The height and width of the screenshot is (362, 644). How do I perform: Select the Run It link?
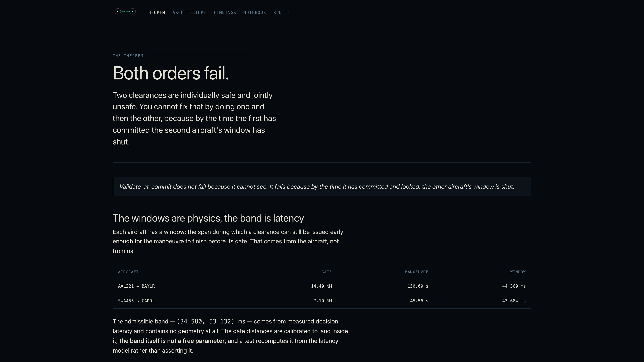pyautogui.click(x=282, y=13)
